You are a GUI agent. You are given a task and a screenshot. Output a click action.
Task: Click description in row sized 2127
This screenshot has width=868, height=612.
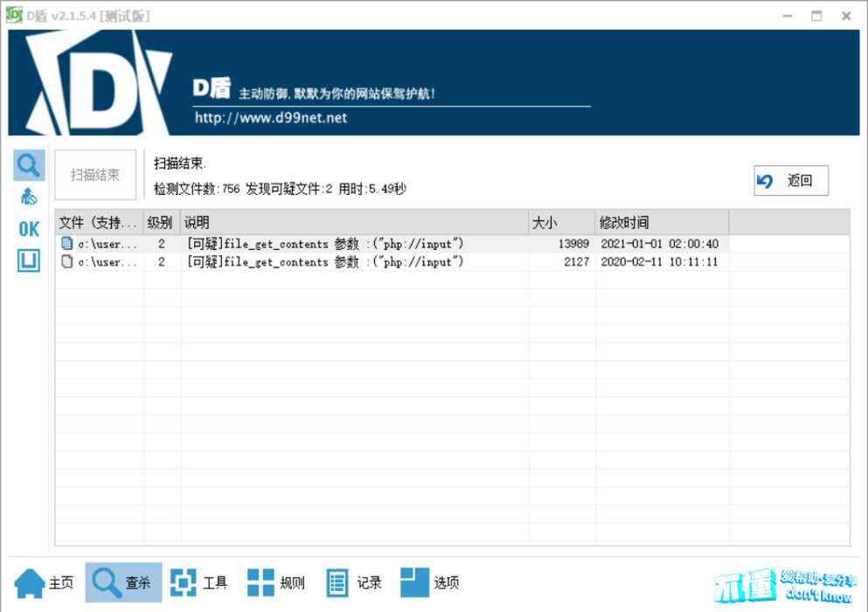pyautogui.click(x=325, y=261)
